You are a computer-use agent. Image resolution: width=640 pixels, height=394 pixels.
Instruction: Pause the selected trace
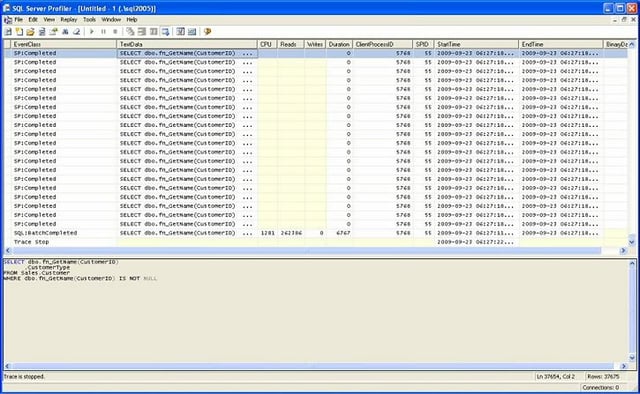(103, 31)
